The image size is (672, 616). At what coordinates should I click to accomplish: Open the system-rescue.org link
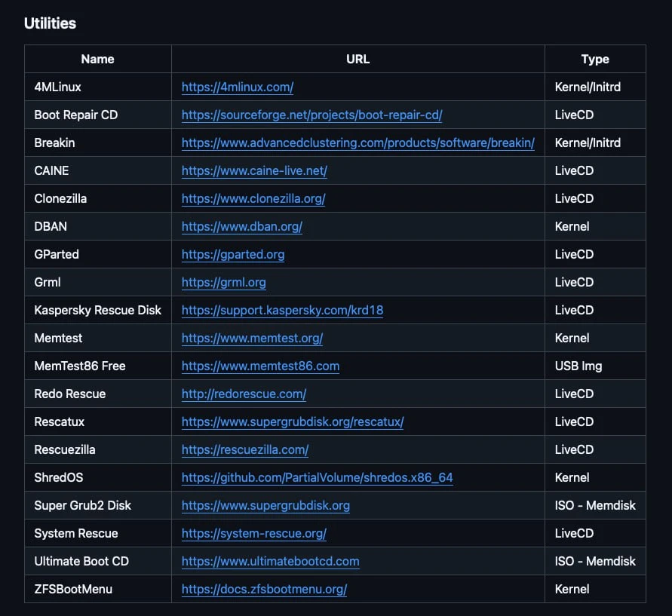(x=253, y=534)
